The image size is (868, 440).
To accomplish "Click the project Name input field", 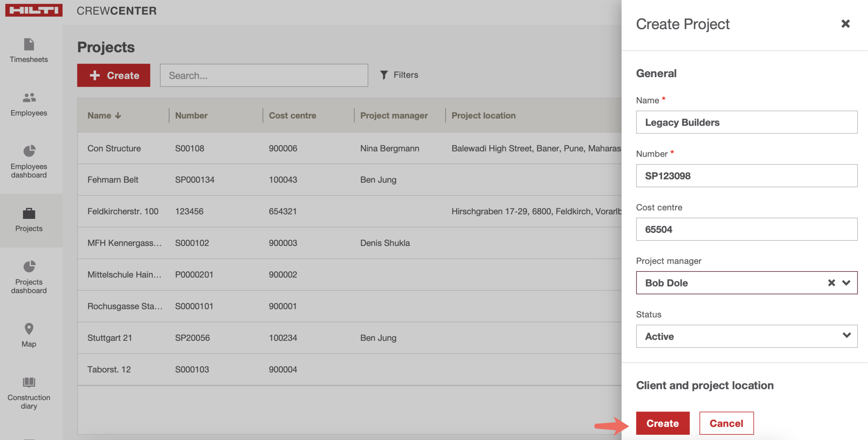I will pos(746,122).
